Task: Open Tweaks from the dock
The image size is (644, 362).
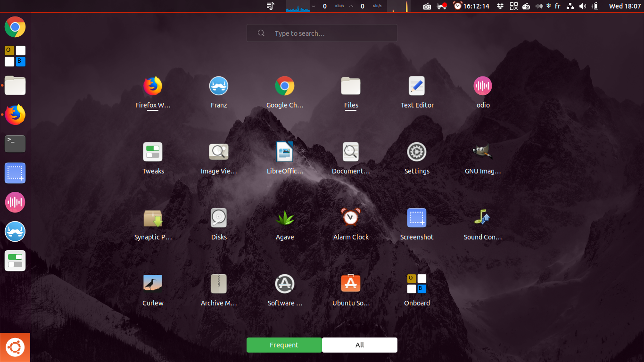Action: tap(15, 261)
